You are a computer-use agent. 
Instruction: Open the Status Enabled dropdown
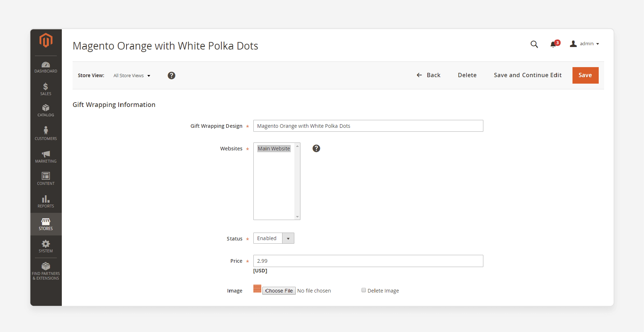click(x=274, y=238)
